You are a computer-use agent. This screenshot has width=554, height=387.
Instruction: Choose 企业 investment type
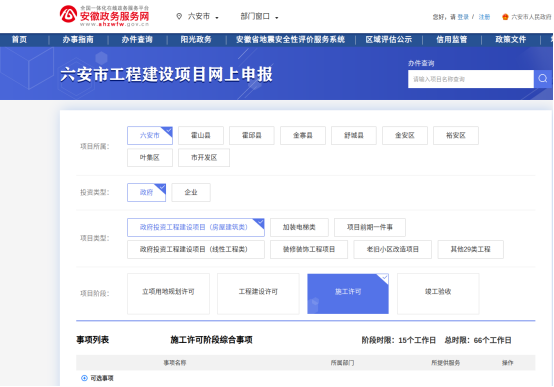click(x=191, y=192)
